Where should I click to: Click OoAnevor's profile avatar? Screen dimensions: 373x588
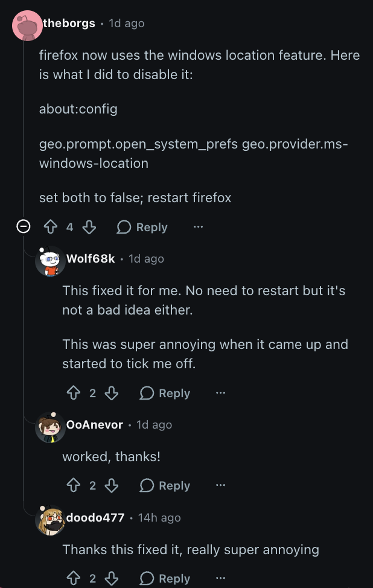[x=51, y=427]
